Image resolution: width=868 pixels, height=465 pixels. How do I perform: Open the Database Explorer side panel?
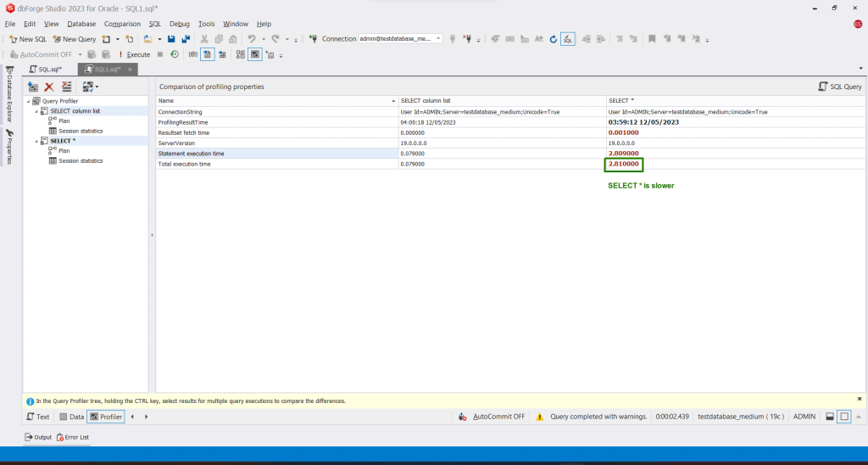9,92
